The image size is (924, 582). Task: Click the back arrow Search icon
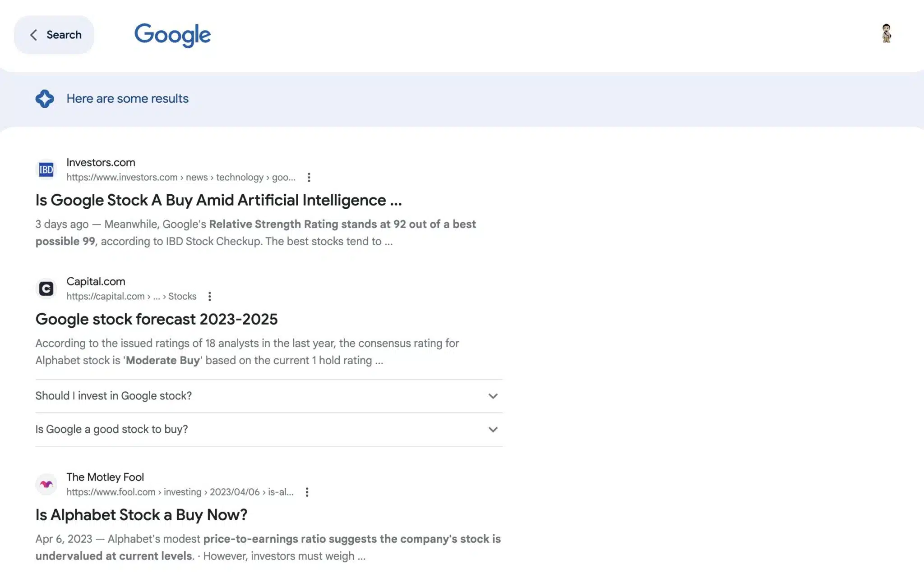pyautogui.click(x=32, y=34)
